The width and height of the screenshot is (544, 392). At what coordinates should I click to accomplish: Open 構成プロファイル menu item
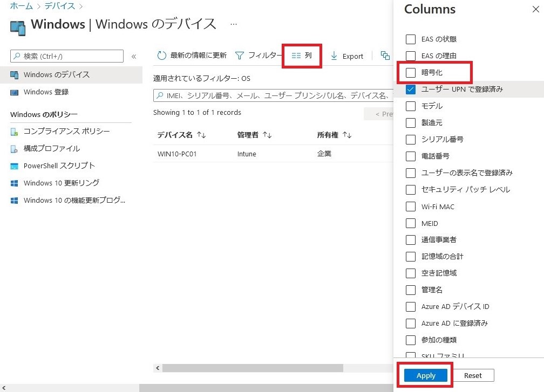pyautogui.click(x=71, y=149)
